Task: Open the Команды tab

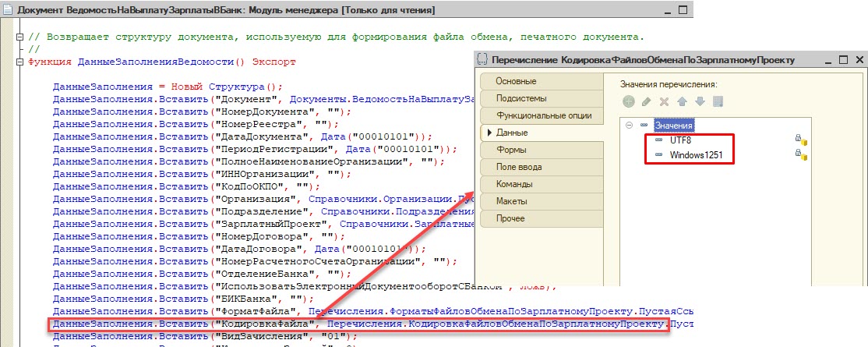Action: pos(542,184)
